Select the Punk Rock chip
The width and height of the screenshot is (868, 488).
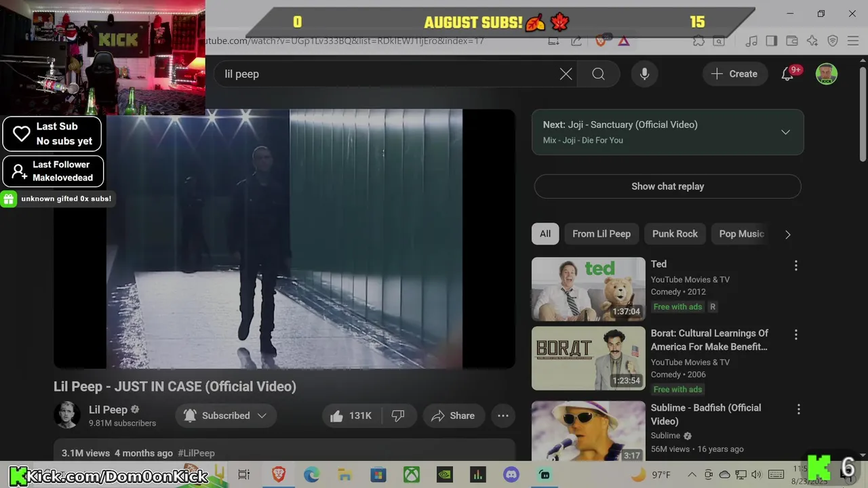point(675,234)
